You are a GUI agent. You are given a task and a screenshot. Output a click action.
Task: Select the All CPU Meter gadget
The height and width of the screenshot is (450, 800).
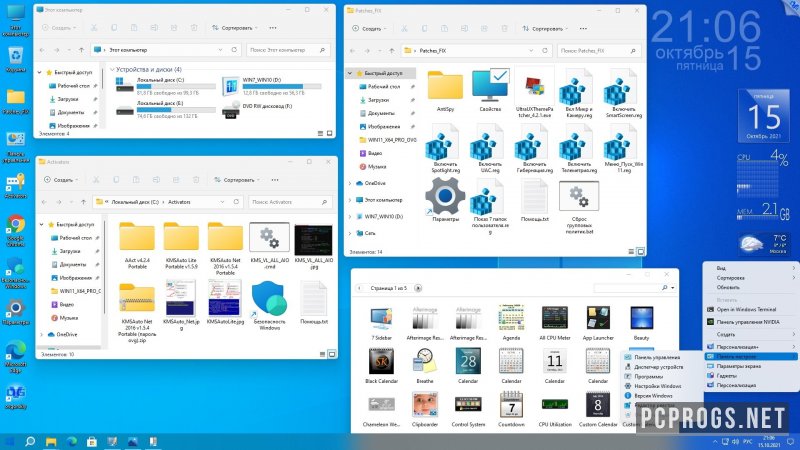555,323
